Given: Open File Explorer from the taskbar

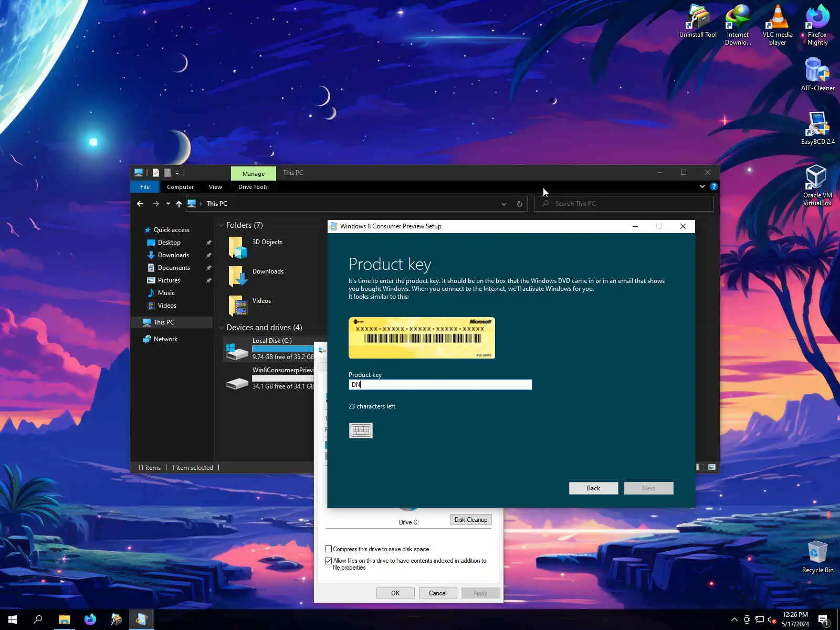Looking at the screenshot, I should click(x=64, y=619).
